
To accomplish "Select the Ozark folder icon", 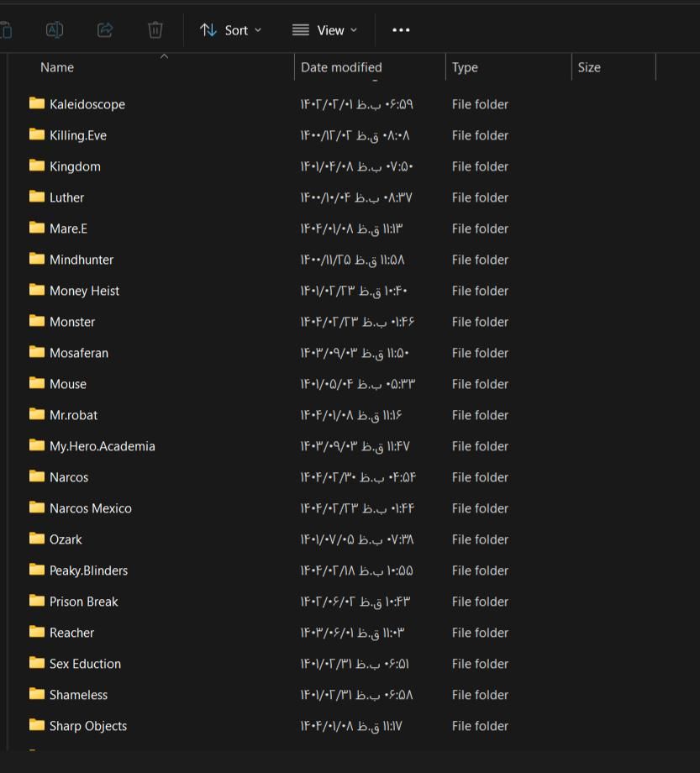I will tap(37, 538).
